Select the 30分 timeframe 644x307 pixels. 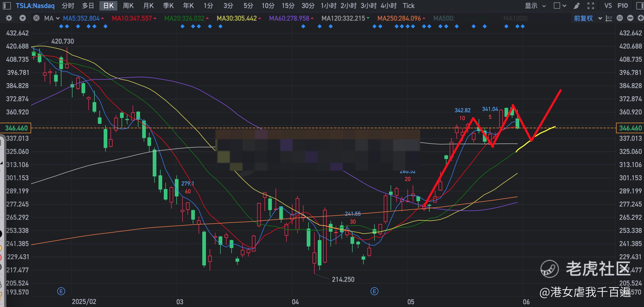point(308,6)
